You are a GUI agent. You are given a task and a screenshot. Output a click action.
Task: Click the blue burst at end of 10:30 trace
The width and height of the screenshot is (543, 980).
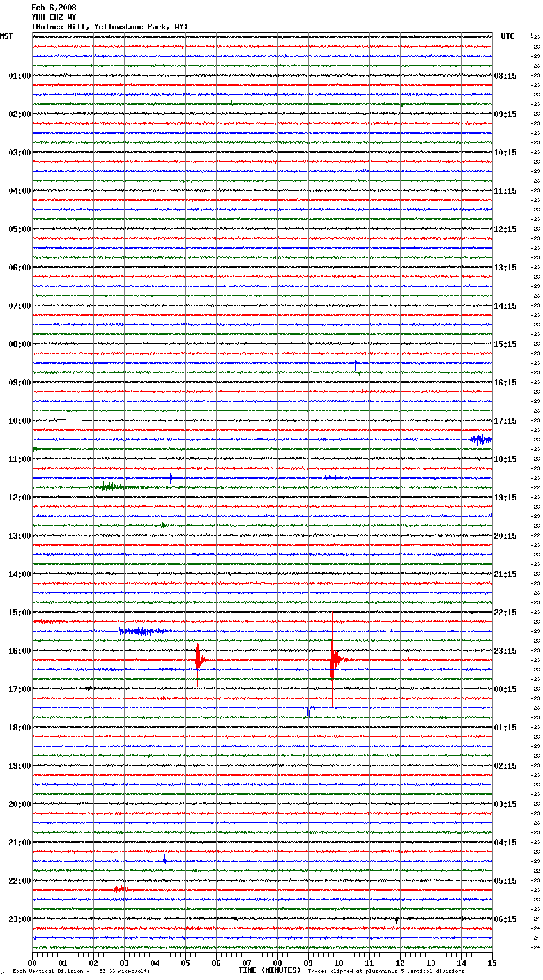(481, 440)
